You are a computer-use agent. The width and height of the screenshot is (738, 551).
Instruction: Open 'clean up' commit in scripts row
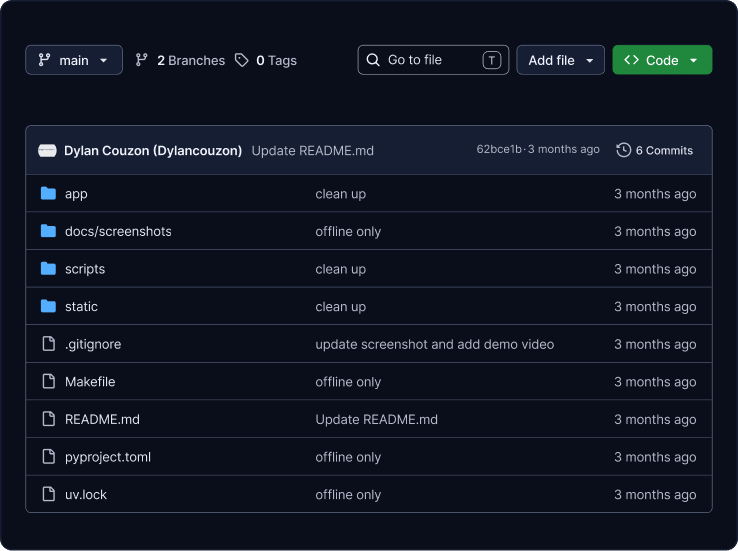(340, 269)
